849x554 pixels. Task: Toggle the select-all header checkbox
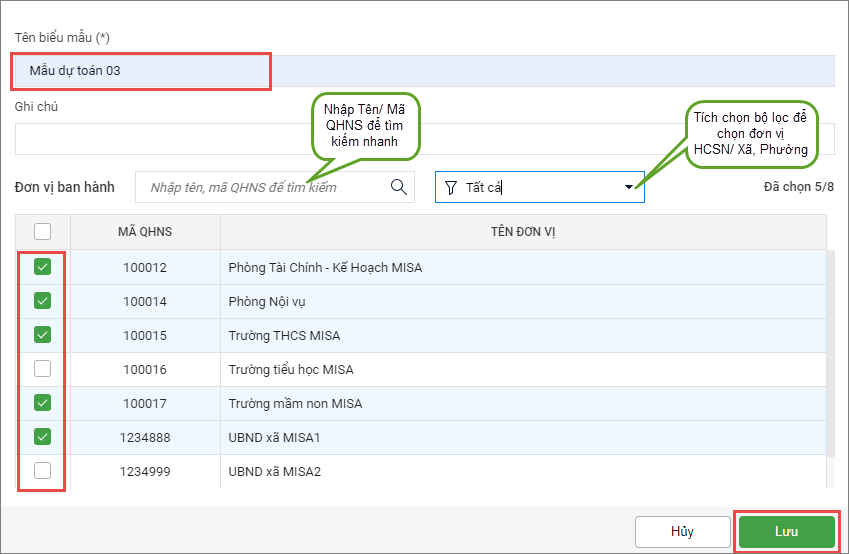coord(43,231)
